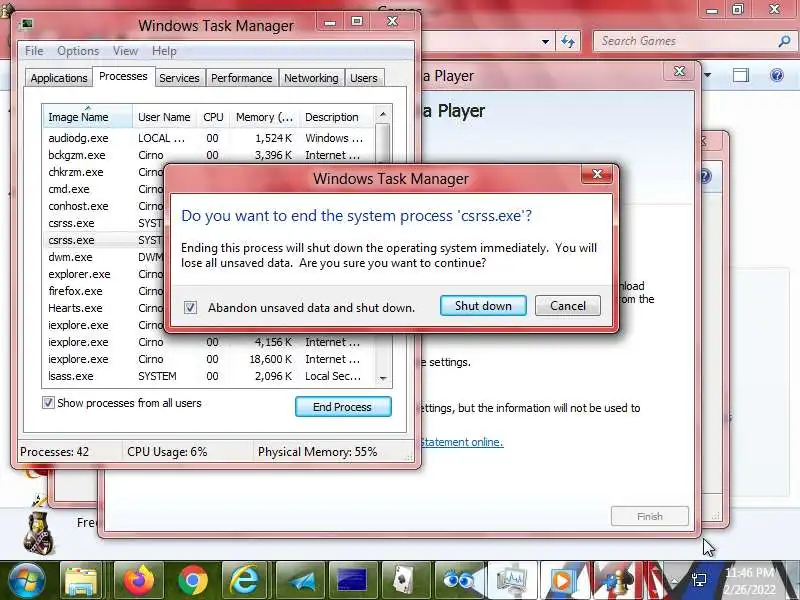Select the Processes tab
Viewport: 800px width, 600px height.
123,76
